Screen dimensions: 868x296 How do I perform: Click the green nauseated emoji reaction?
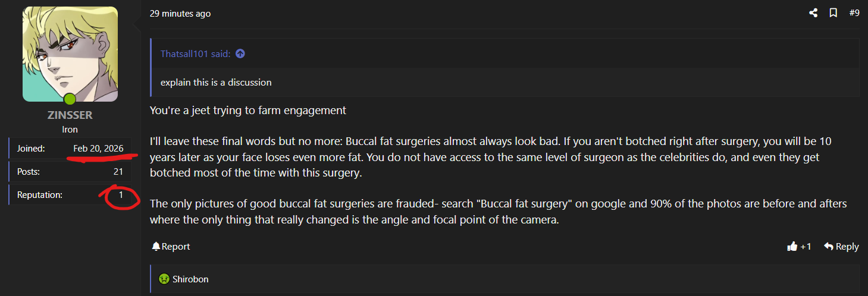point(164,279)
